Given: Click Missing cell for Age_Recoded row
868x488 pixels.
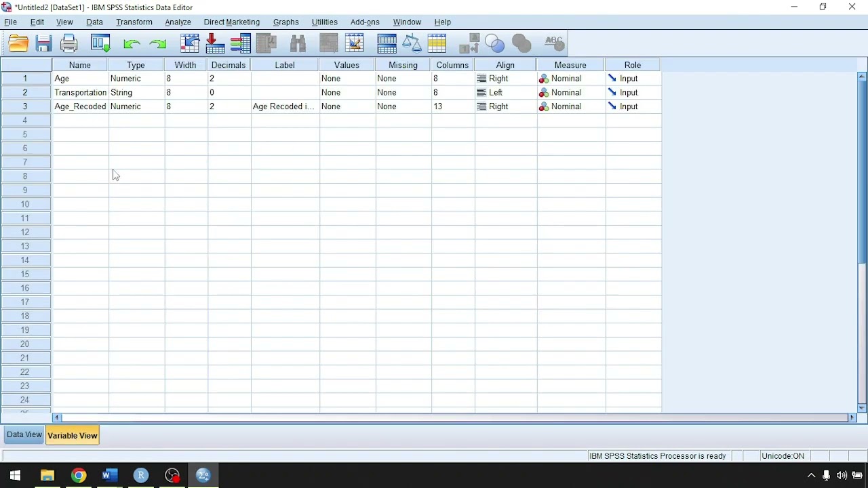Looking at the screenshot, I should point(403,106).
